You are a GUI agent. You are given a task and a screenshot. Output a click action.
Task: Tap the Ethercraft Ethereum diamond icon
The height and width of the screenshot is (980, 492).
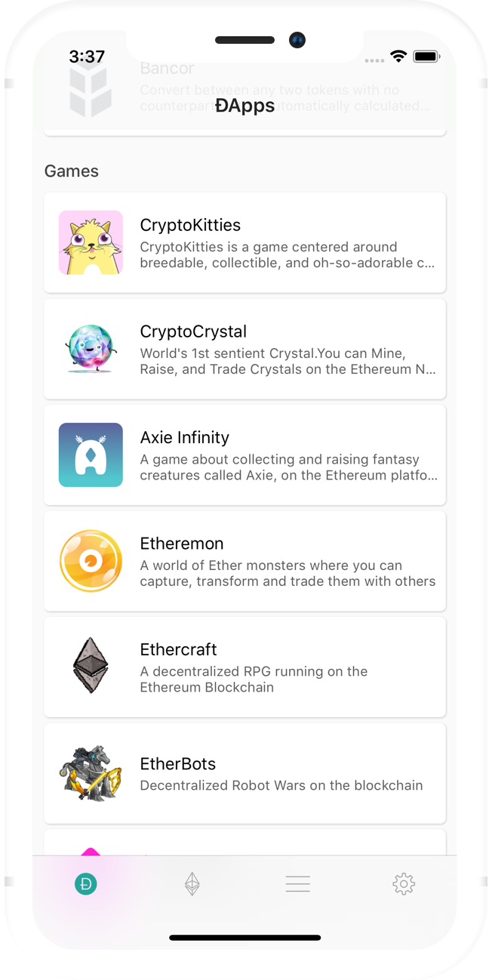[91, 667]
